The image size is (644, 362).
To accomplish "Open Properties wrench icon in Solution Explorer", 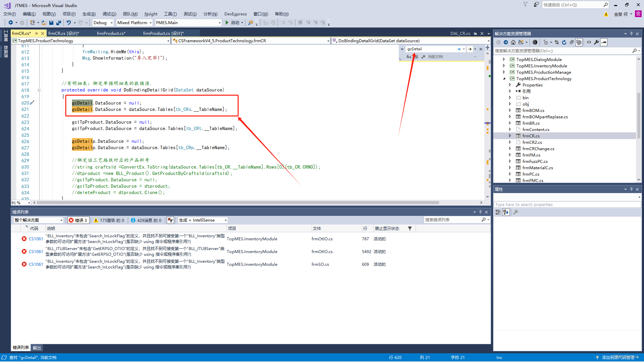I will coord(596,42).
